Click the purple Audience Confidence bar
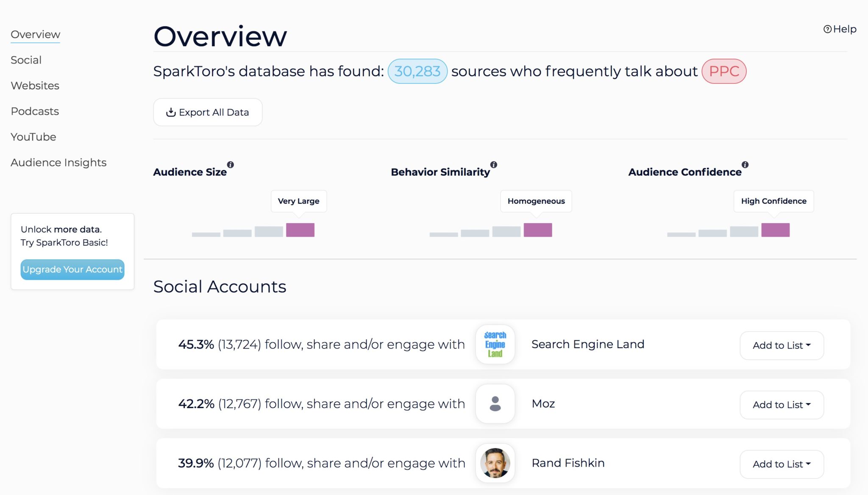 coord(775,230)
